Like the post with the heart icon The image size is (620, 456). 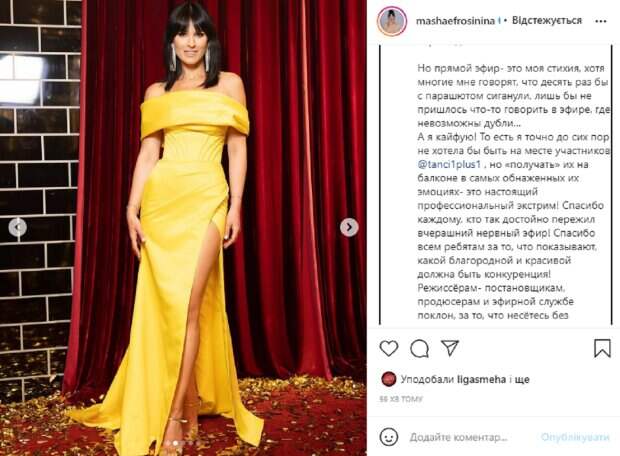(x=389, y=348)
